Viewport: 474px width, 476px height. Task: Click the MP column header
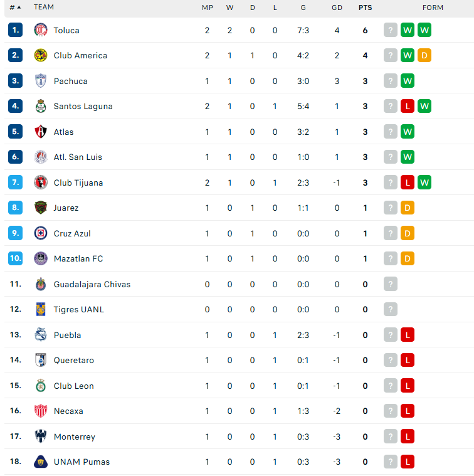click(208, 8)
